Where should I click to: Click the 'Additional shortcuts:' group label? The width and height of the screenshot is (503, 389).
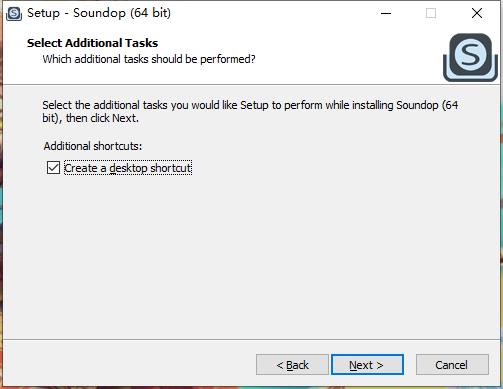point(93,146)
